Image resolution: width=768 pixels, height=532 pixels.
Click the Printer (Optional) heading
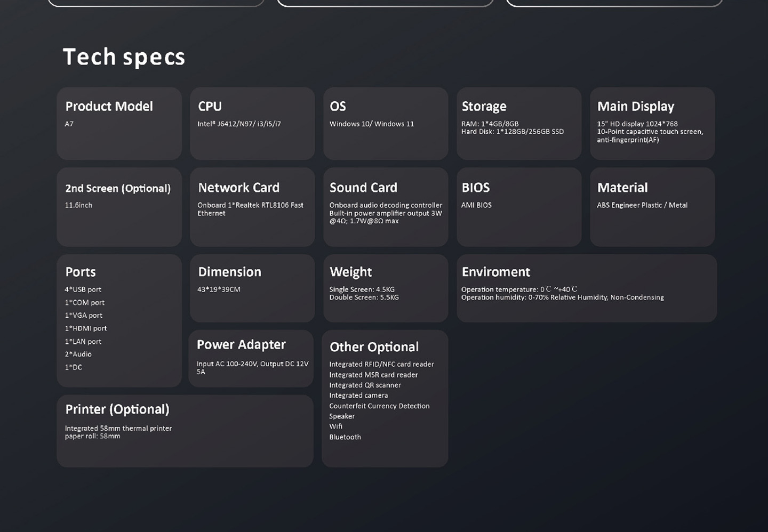(117, 409)
